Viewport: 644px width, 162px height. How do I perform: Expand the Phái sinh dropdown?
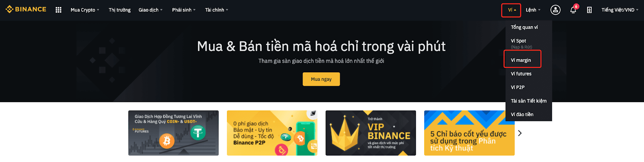(x=184, y=10)
